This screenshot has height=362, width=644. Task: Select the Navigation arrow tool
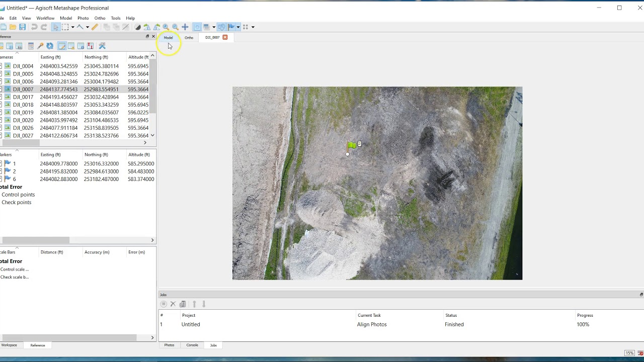tap(55, 27)
